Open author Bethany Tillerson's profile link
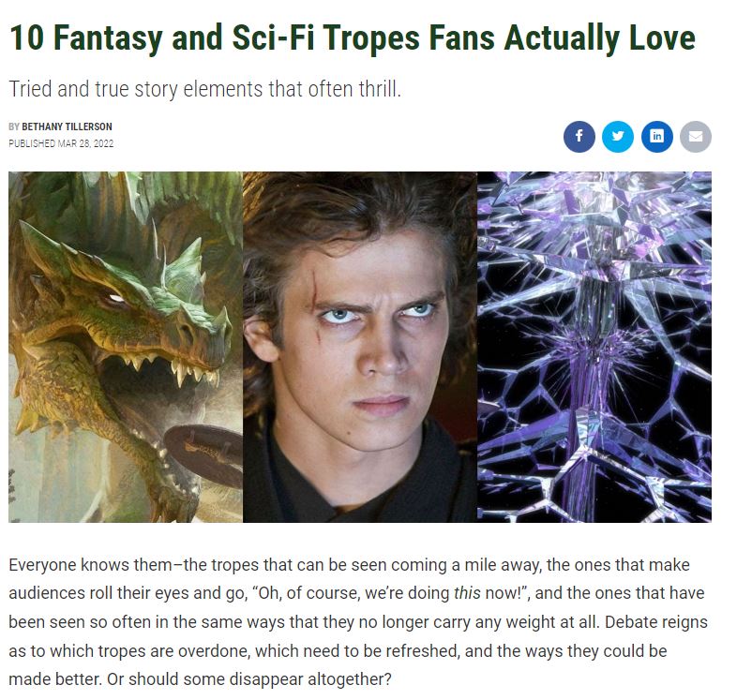The image size is (752, 700). click(x=67, y=127)
